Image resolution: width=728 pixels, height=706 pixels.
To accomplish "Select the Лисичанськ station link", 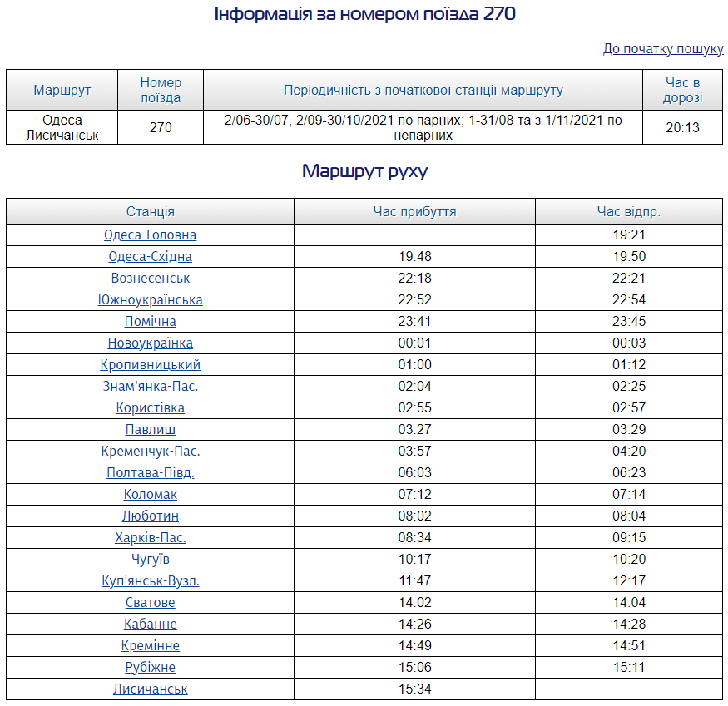I will click(151, 689).
